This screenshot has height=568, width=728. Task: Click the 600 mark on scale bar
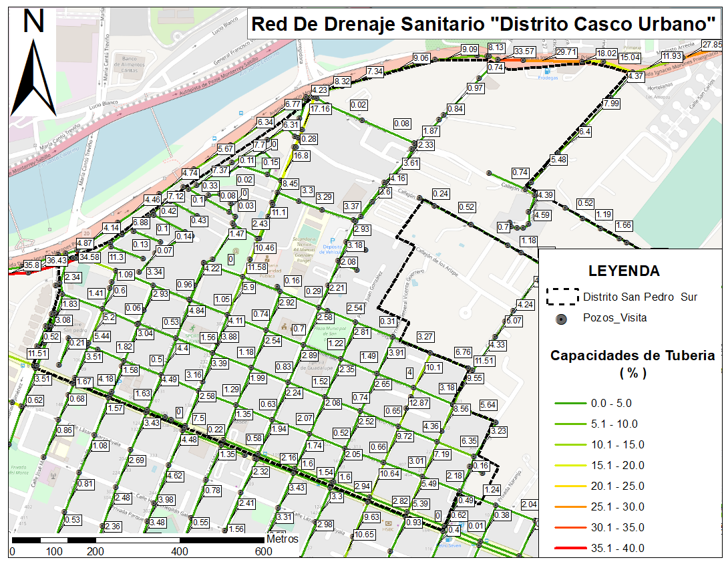[263, 552]
